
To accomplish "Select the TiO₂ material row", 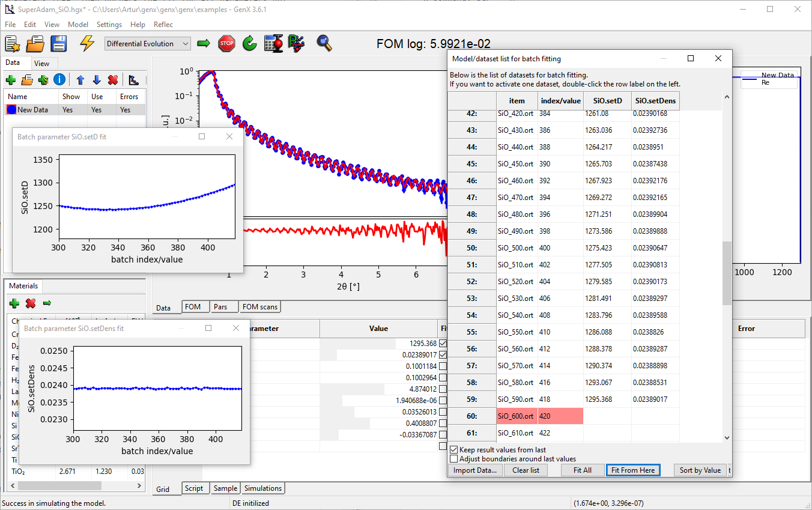I will coord(76,472).
